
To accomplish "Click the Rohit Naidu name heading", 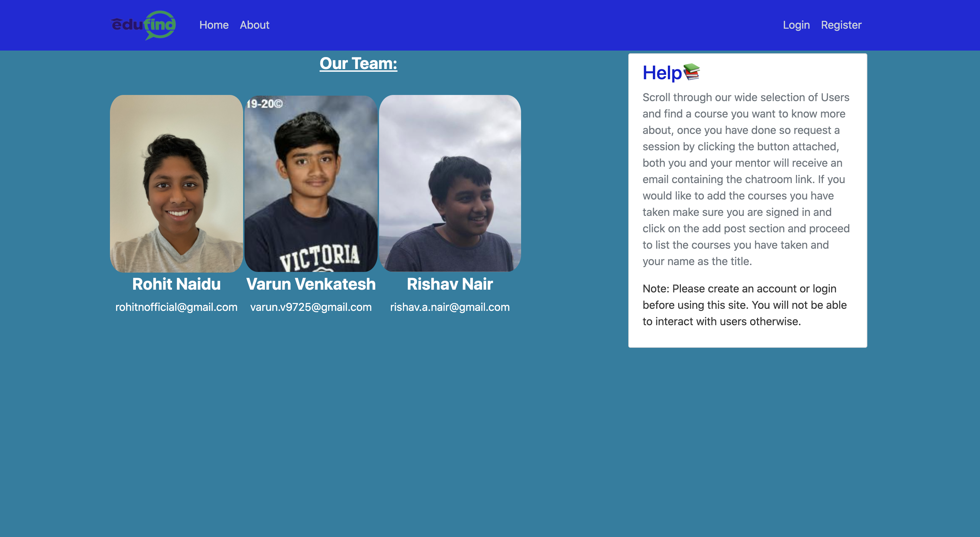I will point(176,284).
